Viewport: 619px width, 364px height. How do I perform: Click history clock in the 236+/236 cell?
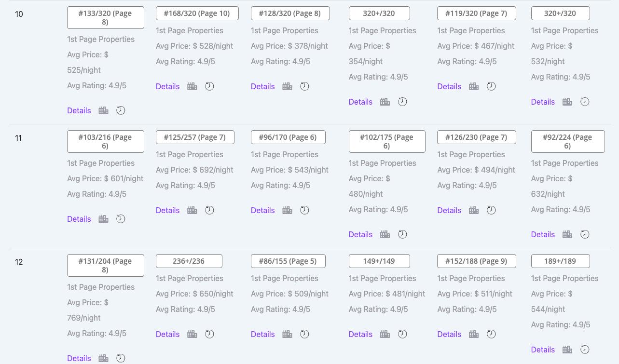point(209,334)
